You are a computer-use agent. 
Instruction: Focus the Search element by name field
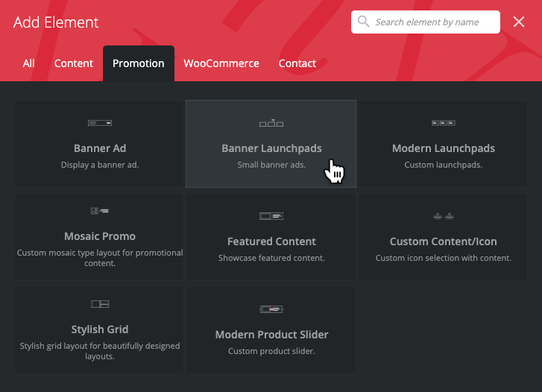click(x=434, y=22)
